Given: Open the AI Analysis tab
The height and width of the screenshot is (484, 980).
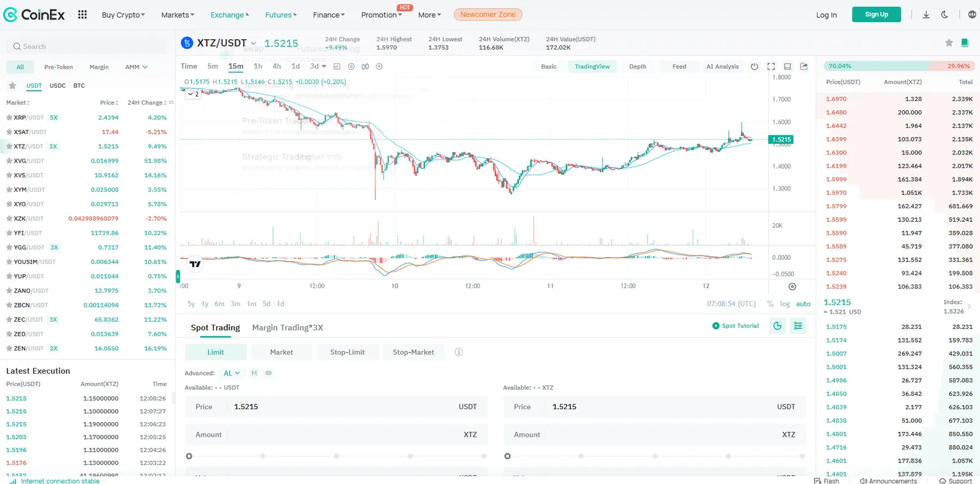Looking at the screenshot, I should click(723, 66).
